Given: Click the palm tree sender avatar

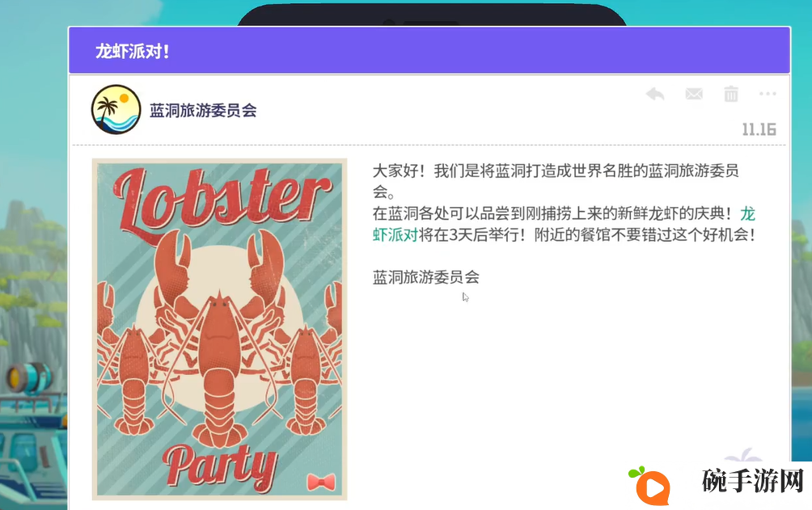Looking at the screenshot, I should tap(116, 110).
